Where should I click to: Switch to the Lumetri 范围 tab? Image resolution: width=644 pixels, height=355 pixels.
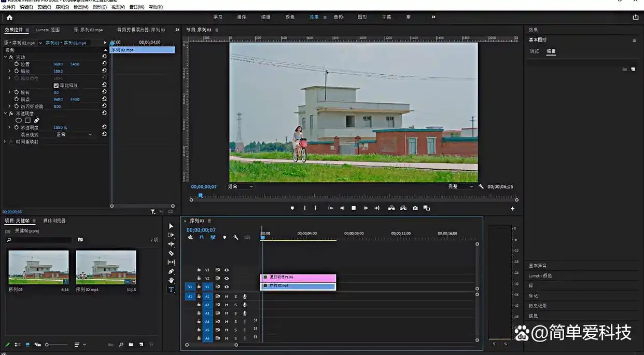tap(48, 30)
